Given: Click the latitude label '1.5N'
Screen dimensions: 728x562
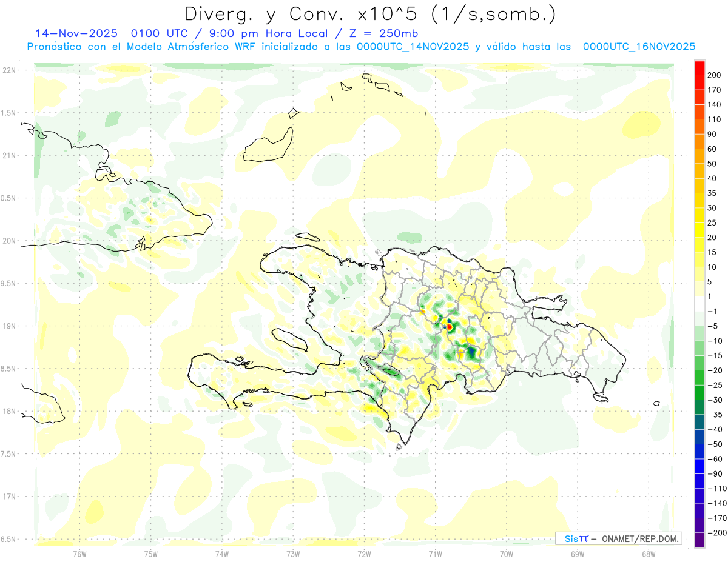Looking at the screenshot, I should pyautogui.click(x=8, y=113).
